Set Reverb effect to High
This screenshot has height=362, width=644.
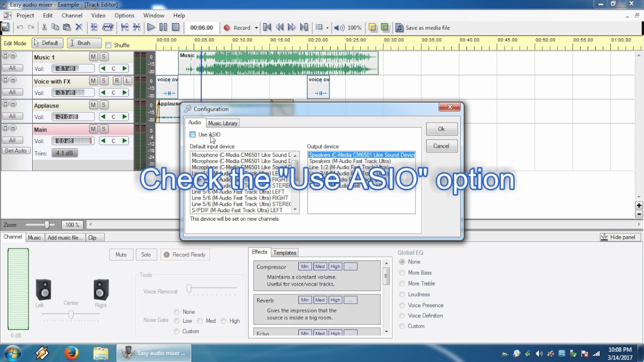(x=336, y=300)
